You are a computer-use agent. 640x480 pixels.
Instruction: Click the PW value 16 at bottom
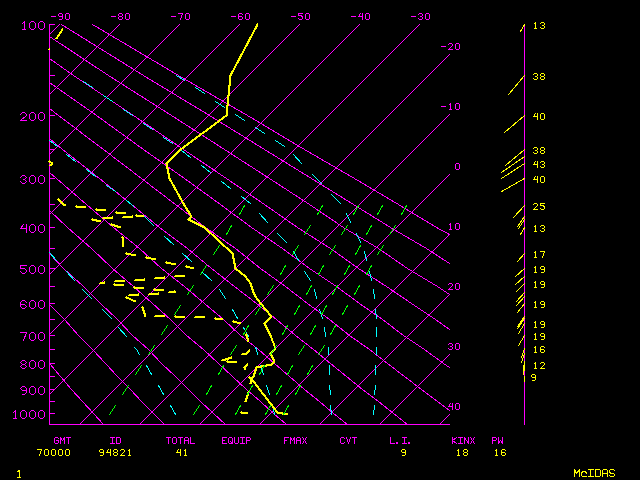pyautogui.click(x=499, y=452)
